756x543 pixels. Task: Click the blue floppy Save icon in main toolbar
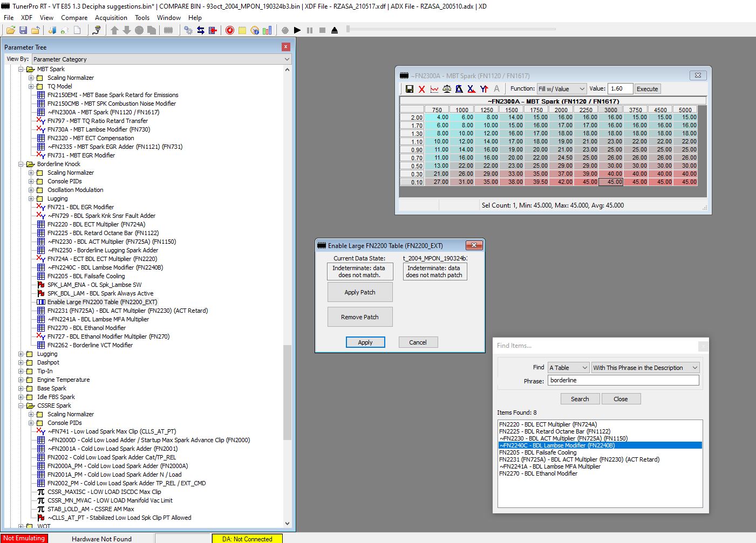point(23,30)
